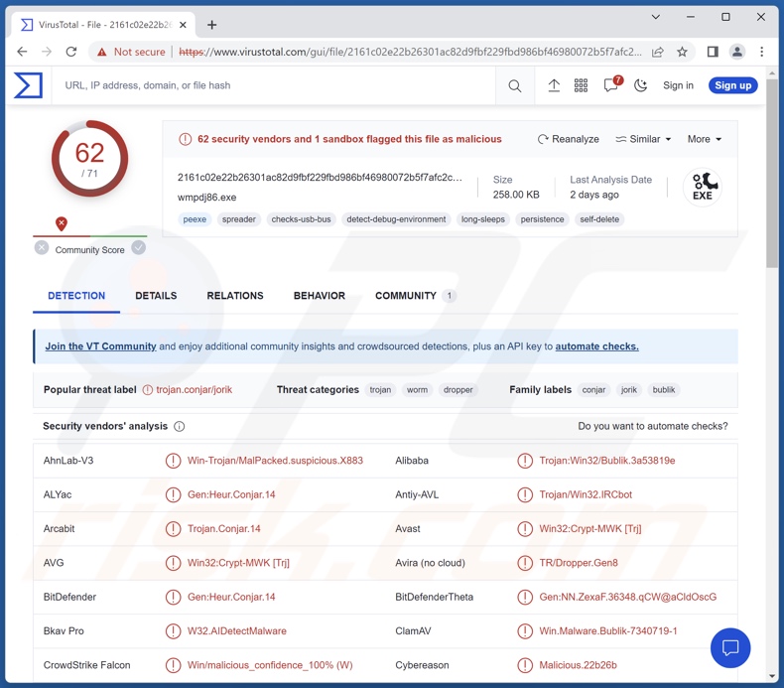Open a new browser tab with plus
This screenshot has height=688, width=784.
tap(212, 25)
